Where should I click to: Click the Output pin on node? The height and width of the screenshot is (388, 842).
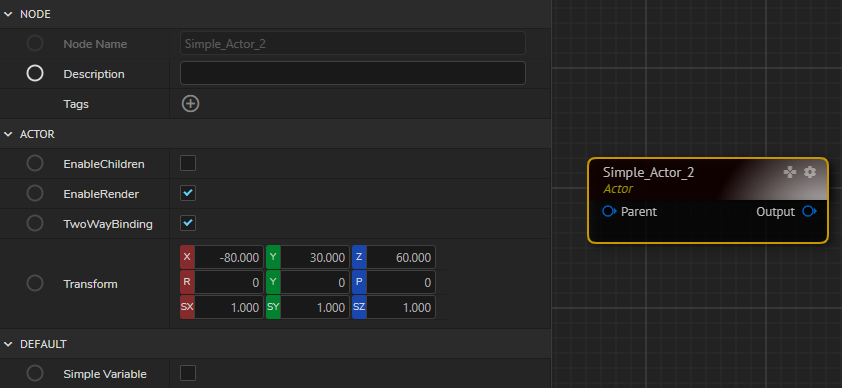click(810, 211)
